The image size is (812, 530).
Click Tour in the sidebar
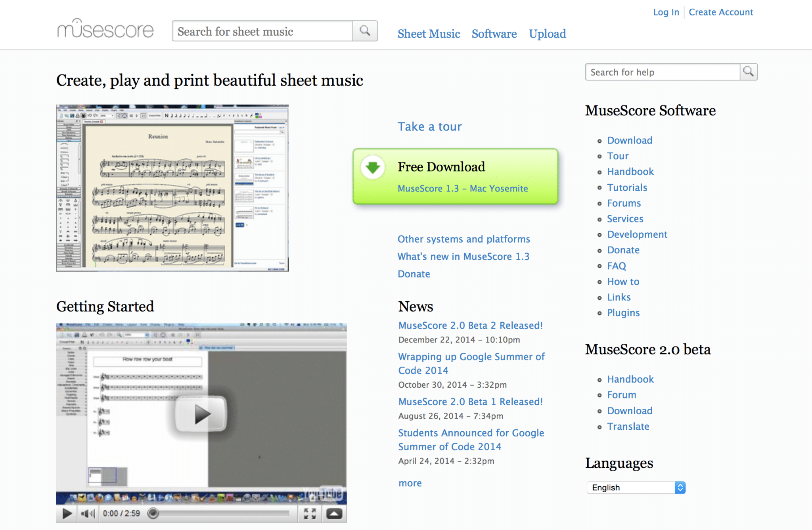[618, 156]
